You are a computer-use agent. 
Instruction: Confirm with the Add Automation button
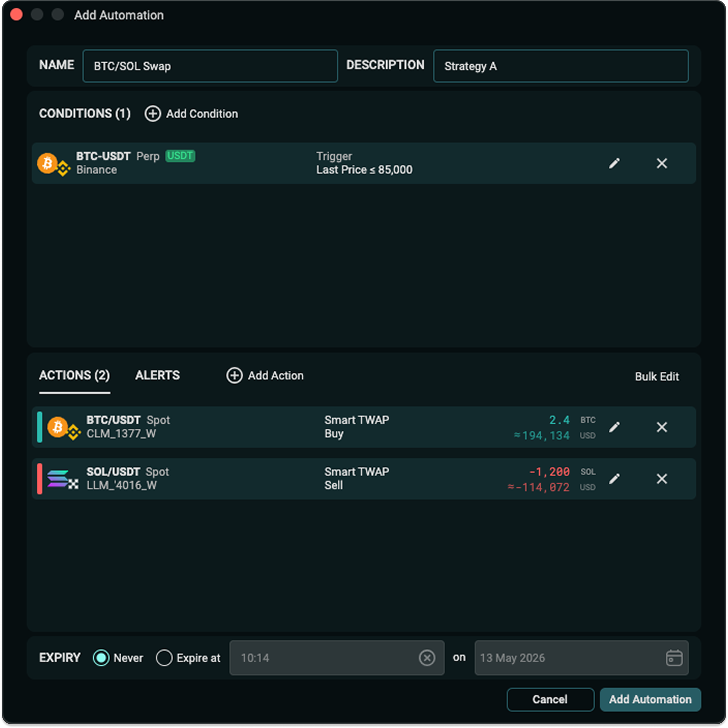tap(650, 700)
